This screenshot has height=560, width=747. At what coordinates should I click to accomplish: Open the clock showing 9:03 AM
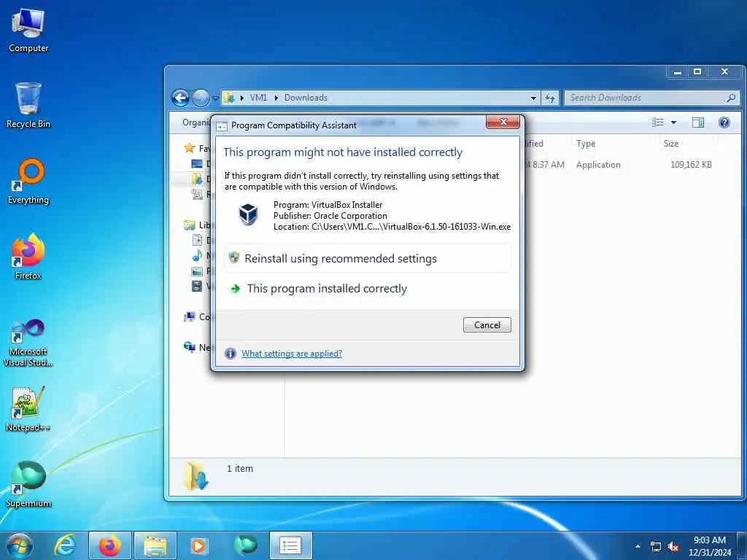710,545
